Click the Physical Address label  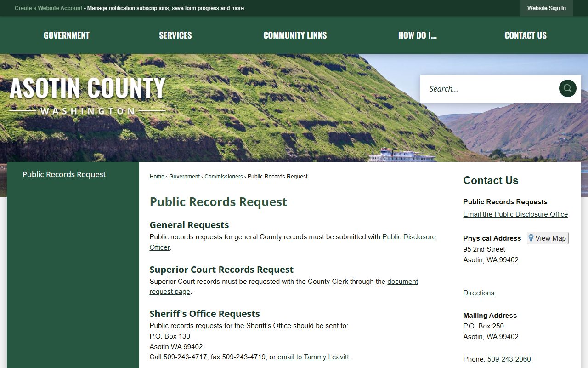492,238
